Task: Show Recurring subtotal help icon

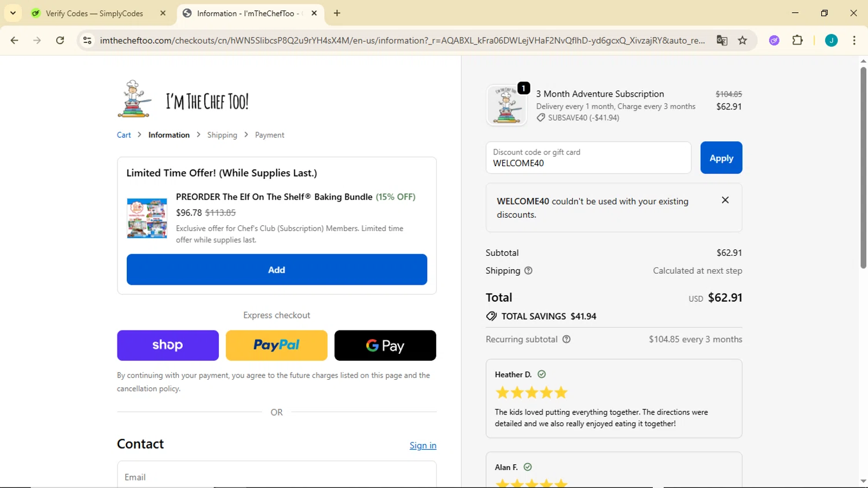Action: (x=567, y=339)
